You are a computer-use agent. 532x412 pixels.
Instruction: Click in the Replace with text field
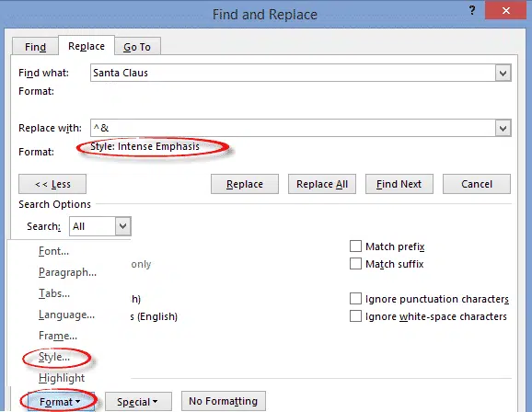pyautogui.click(x=293, y=128)
